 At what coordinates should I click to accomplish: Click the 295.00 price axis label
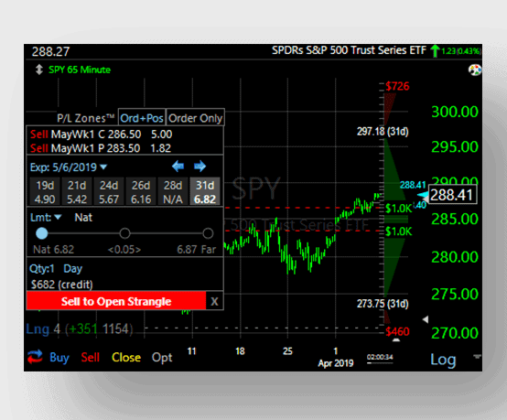click(x=455, y=147)
